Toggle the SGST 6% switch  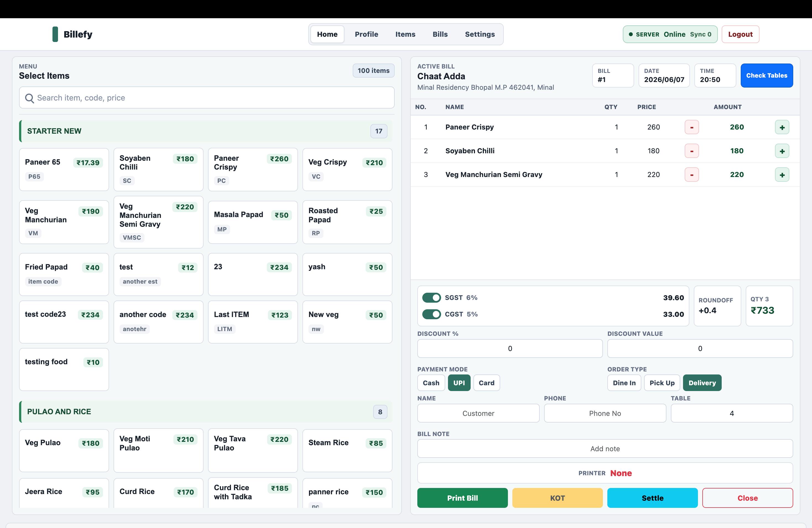(431, 298)
